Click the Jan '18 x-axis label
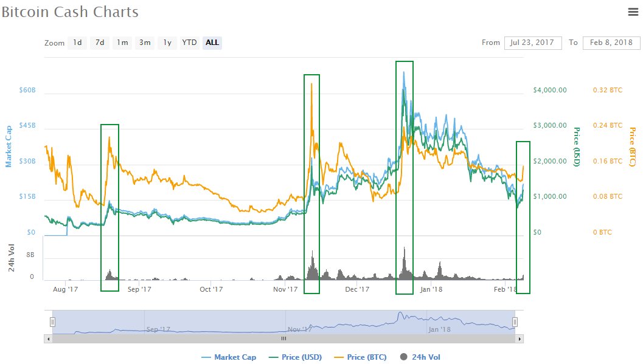643x364 pixels. [x=431, y=289]
